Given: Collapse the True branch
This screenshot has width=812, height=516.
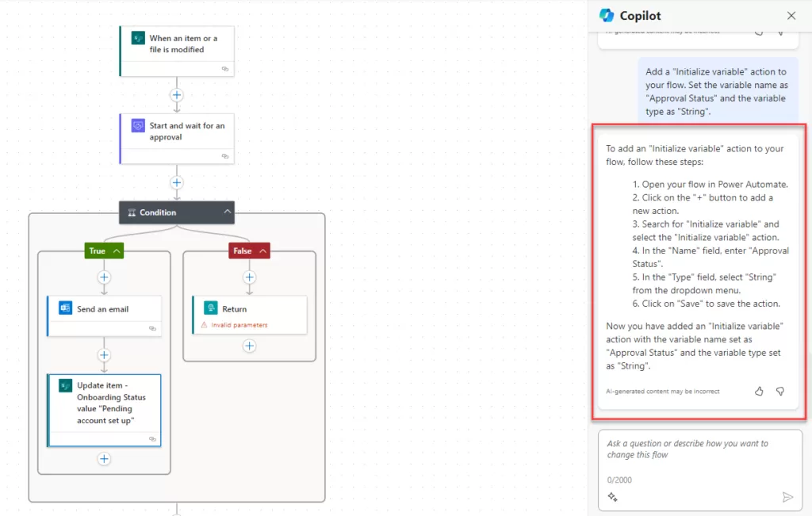Looking at the screenshot, I should point(117,251).
